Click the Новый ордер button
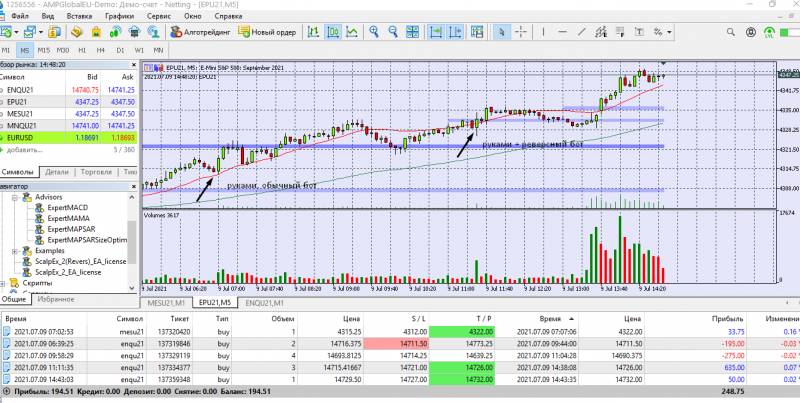The height and width of the screenshot is (403, 800). tap(267, 32)
